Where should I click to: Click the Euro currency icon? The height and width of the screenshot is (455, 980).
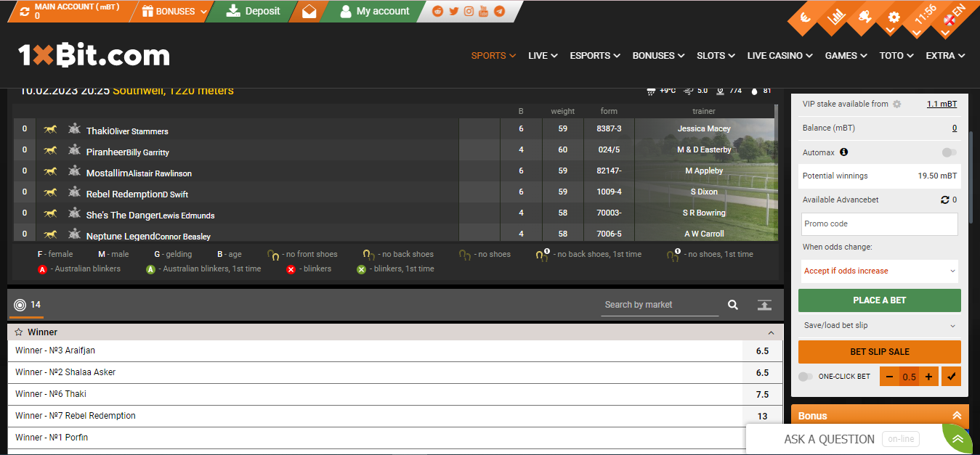pyautogui.click(x=805, y=17)
